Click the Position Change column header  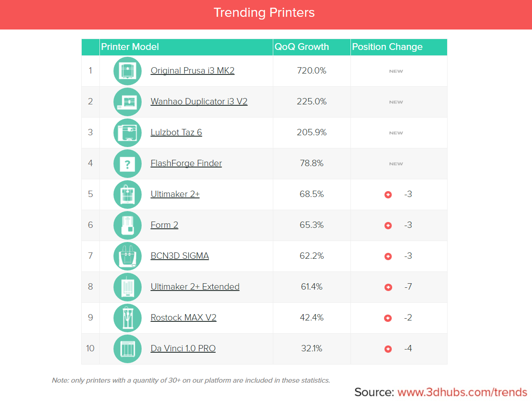click(x=387, y=47)
